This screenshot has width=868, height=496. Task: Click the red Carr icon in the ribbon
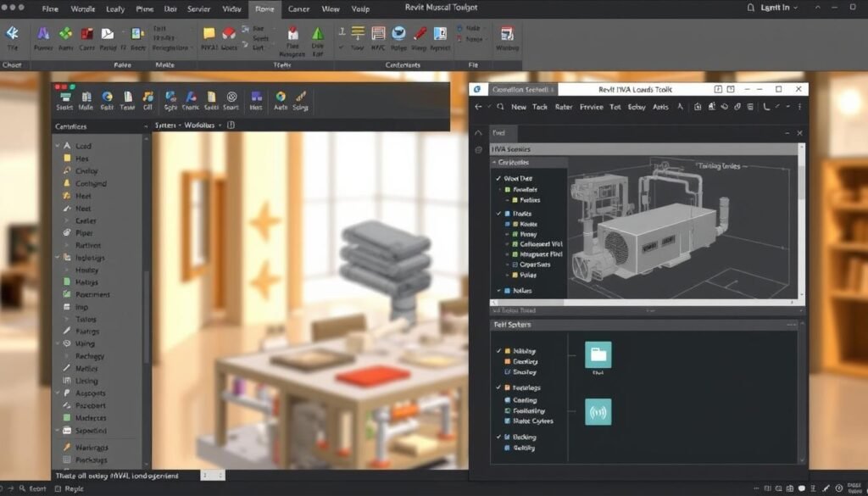(87, 34)
